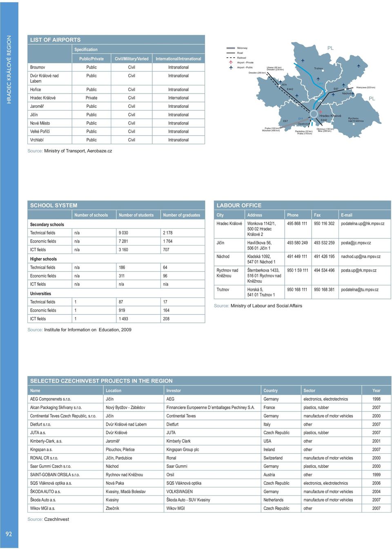Screen dimensions: 392x549
Task: Click the Wikov MGI a.s. project name
Action: 42,509
